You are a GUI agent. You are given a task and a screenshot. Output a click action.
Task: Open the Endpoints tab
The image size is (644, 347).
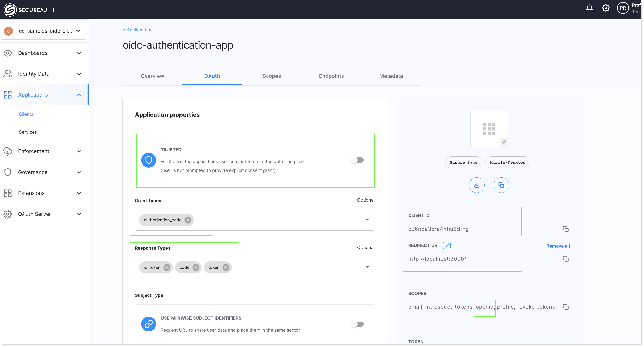331,76
